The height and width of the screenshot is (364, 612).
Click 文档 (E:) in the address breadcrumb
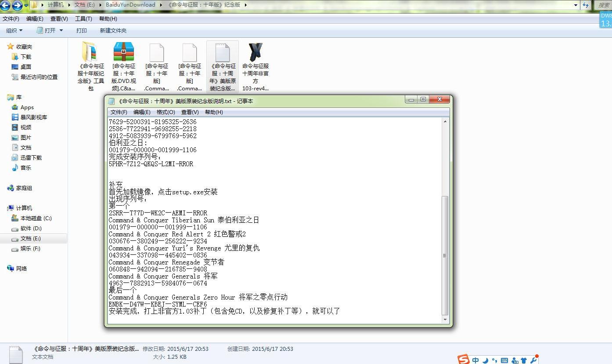[85, 5]
